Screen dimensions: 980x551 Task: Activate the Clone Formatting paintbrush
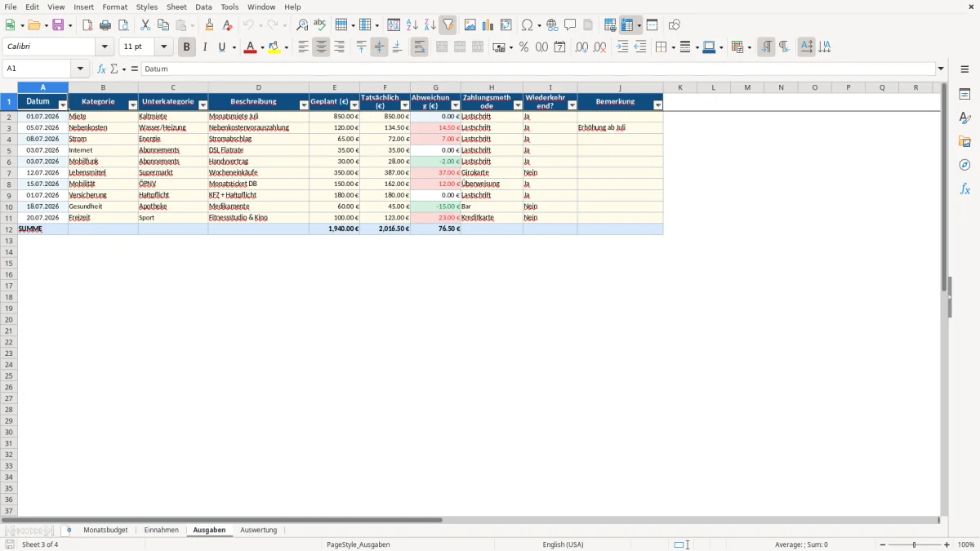click(x=210, y=25)
